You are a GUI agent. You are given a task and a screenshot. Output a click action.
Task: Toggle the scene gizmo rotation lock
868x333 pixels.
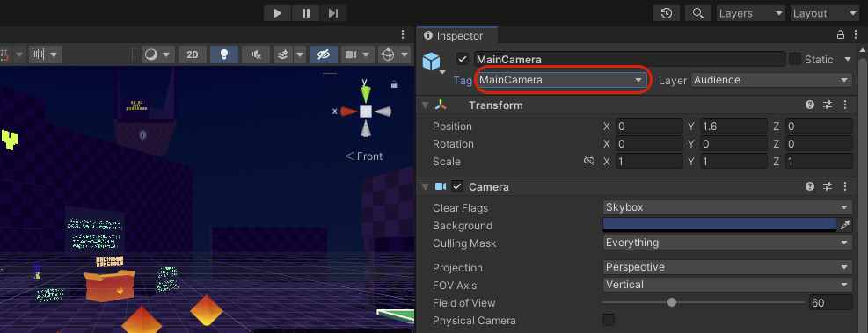click(394, 84)
